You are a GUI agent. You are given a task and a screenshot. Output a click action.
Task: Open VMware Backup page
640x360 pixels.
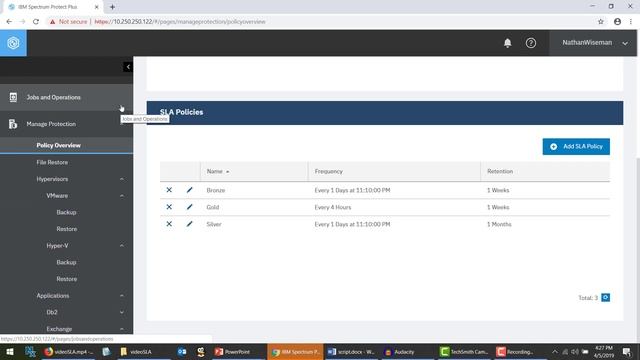(x=66, y=213)
